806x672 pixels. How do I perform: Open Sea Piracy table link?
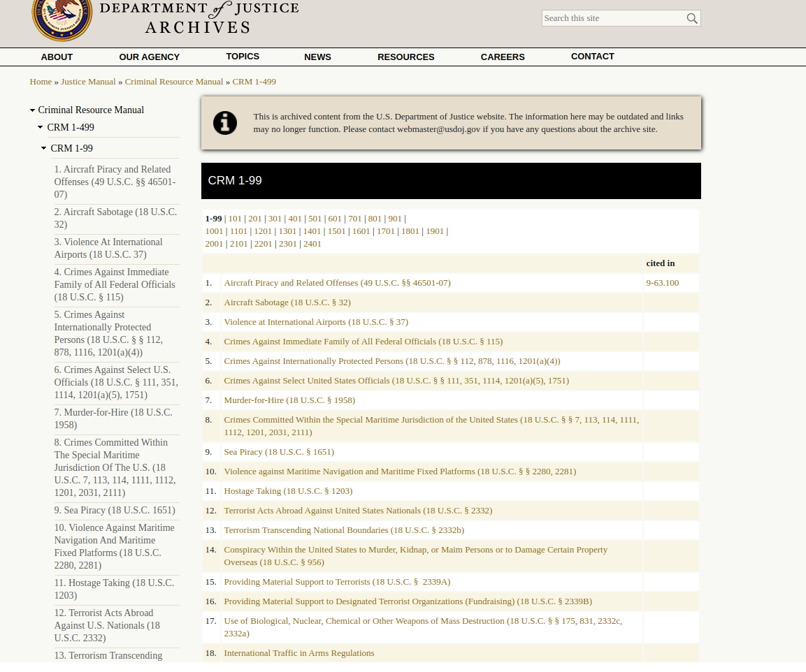tap(279, 451)
